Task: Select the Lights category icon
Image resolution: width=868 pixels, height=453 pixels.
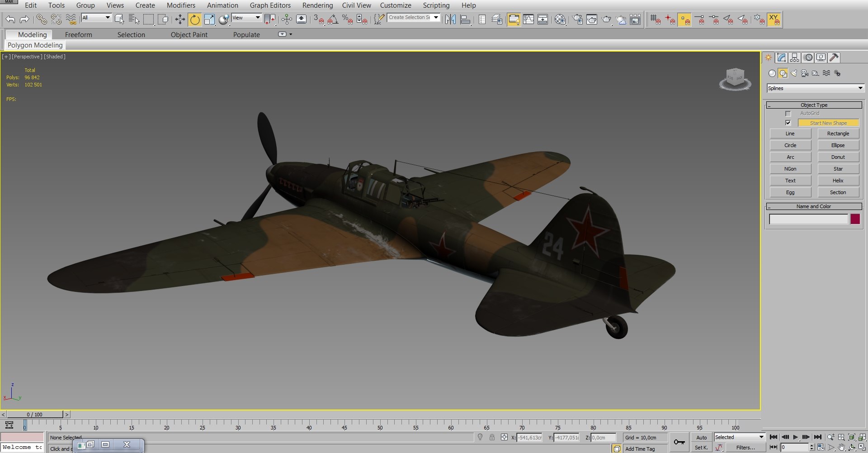Action: [794, 73]
